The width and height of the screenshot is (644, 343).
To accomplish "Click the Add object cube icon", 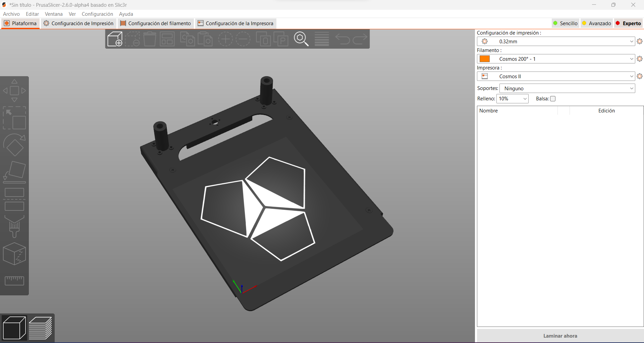I will (x=115, y=39).
